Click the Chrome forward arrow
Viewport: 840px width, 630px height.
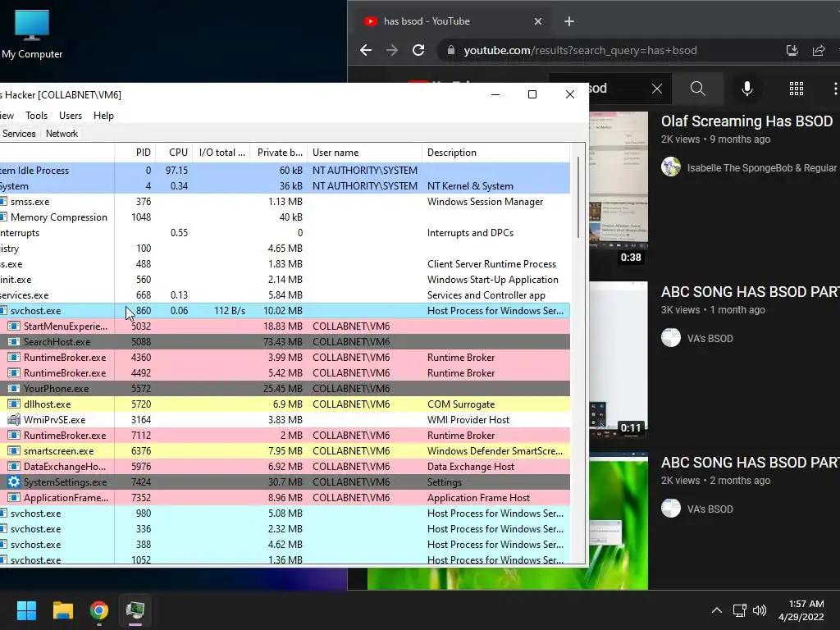pyautogui.click(x=392, y=50)
